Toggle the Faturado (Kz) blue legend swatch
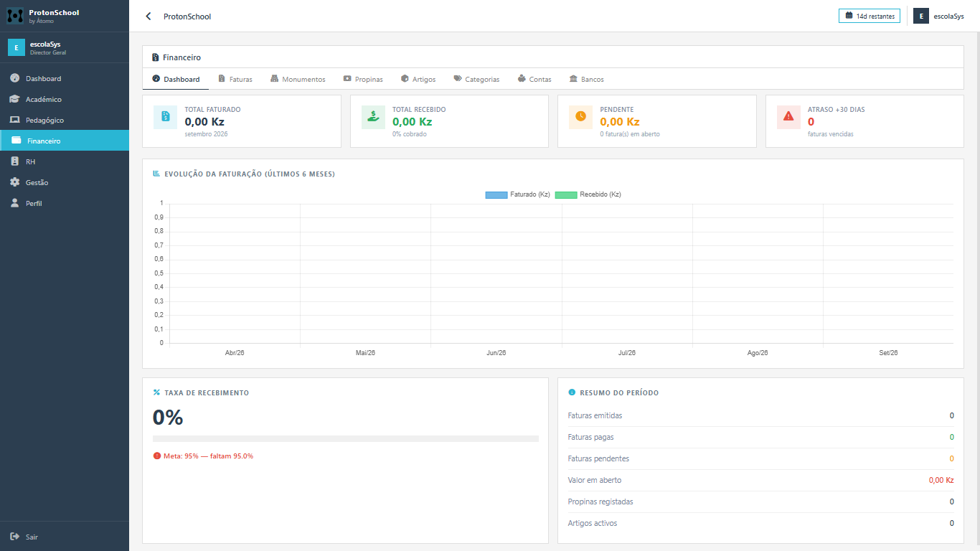 point(496,194)
